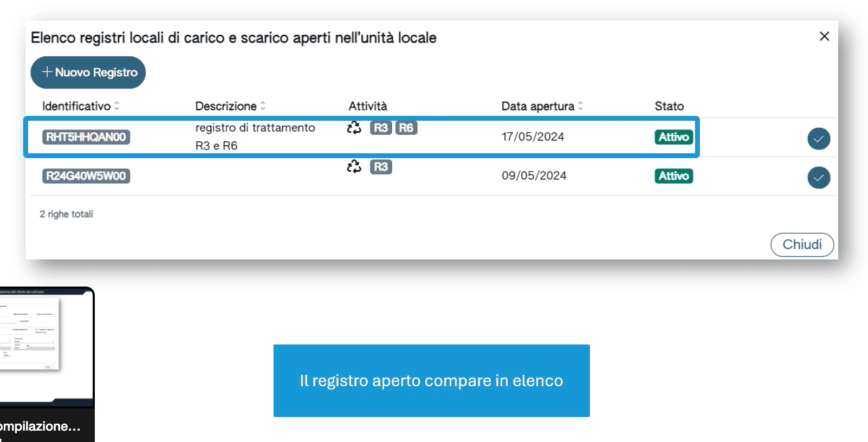The width and height of the screenshot is (868, 442).
Task: Click Attivo status of the 17/05/2024 register
Action: point(673,137)
